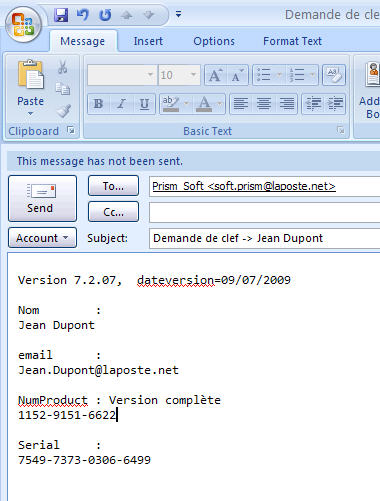The image size is (380, 501).
Task: Apply numbered list
Action: pos(297,75)
